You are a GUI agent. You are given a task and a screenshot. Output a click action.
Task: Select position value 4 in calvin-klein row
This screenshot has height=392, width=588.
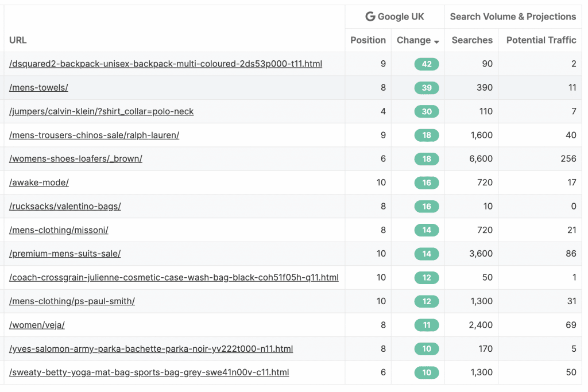[383, 111]
